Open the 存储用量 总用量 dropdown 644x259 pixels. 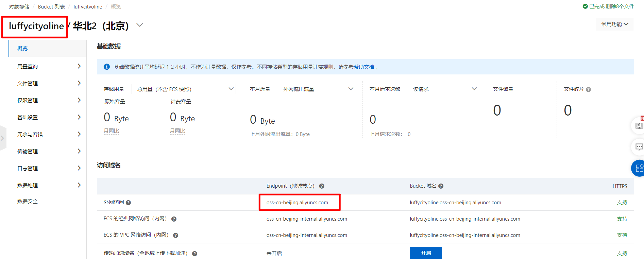click(x=184, y=89)
